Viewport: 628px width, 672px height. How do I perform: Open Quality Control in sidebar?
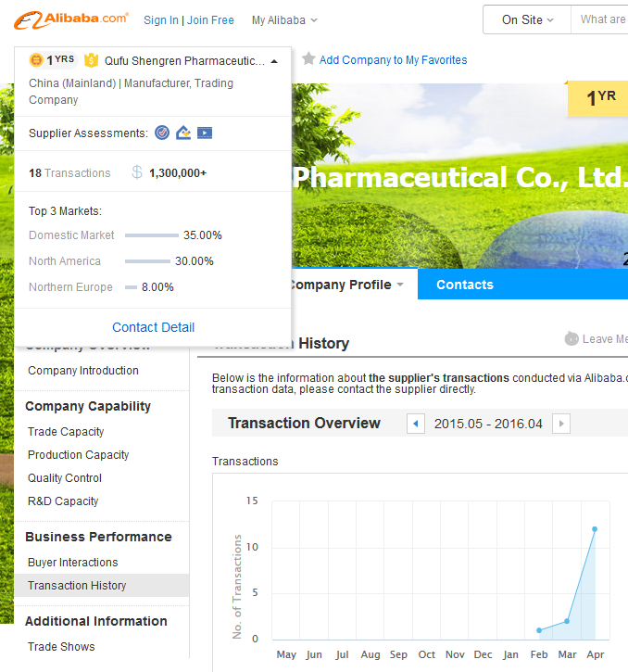coord(65,478)
